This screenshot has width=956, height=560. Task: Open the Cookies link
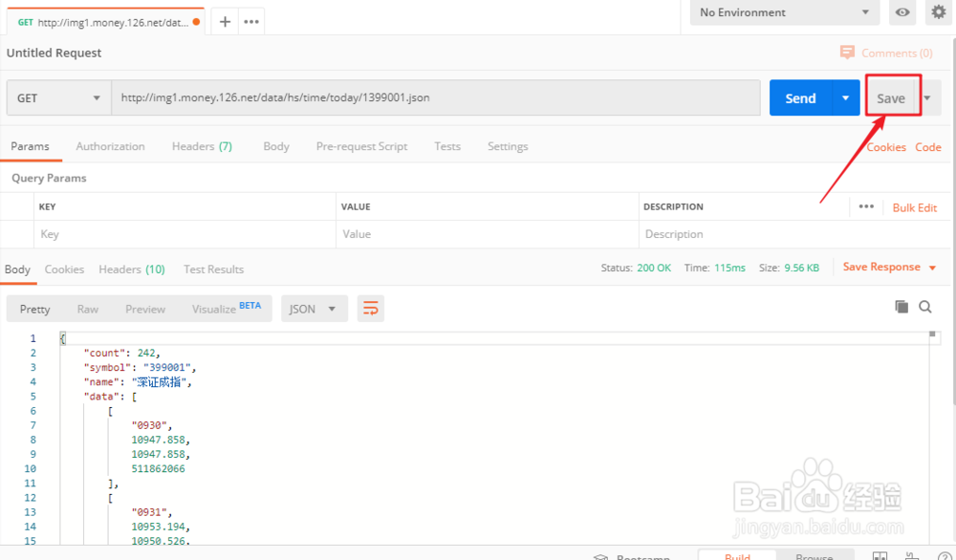886,147
